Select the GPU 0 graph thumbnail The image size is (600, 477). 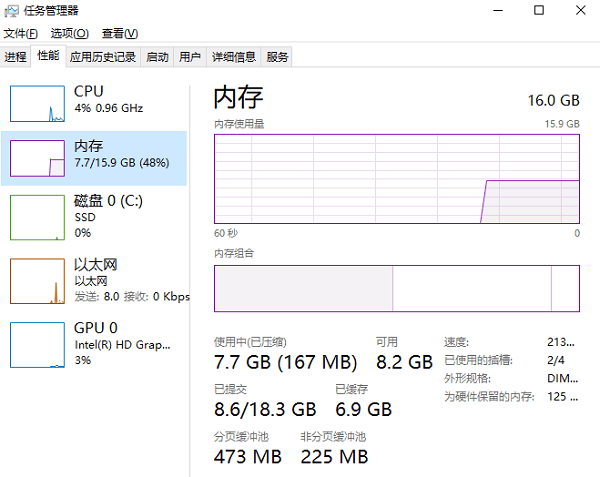[x=37, y=344]
